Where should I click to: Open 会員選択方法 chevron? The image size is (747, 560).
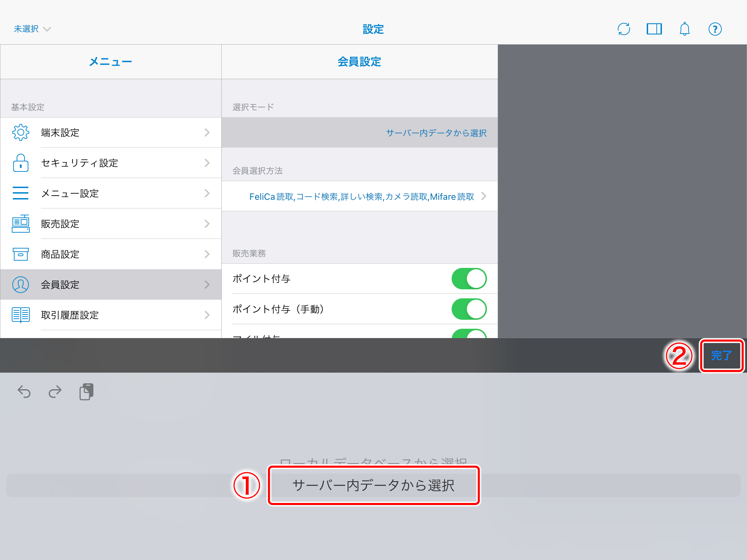click(x=484, y=196)
